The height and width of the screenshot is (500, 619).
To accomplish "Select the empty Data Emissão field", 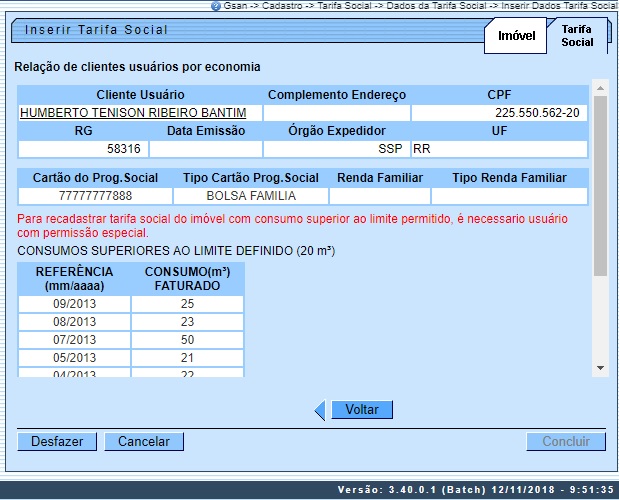I will click(x=204, y=148).
